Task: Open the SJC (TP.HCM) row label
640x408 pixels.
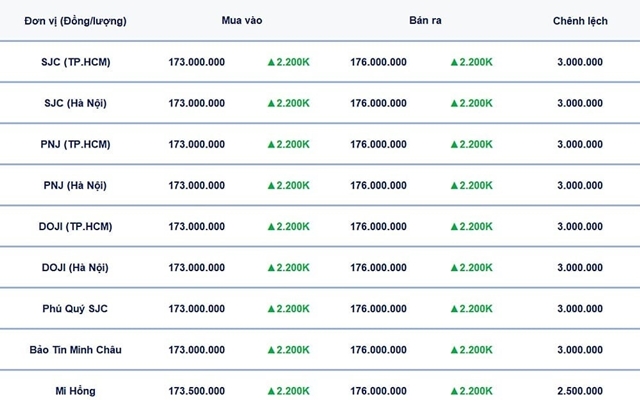Action: pyautogui.click(x=77, y=62)
